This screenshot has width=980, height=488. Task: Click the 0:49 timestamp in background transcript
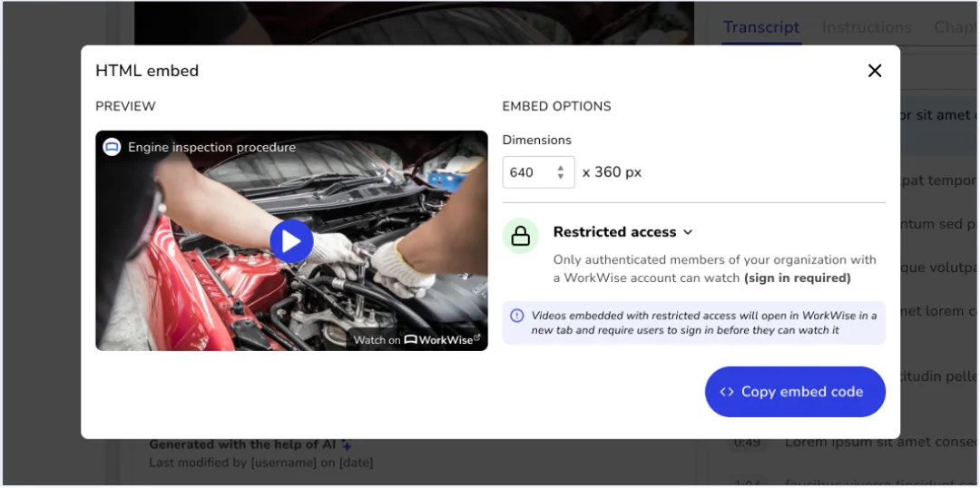click(x=747, y=443)
